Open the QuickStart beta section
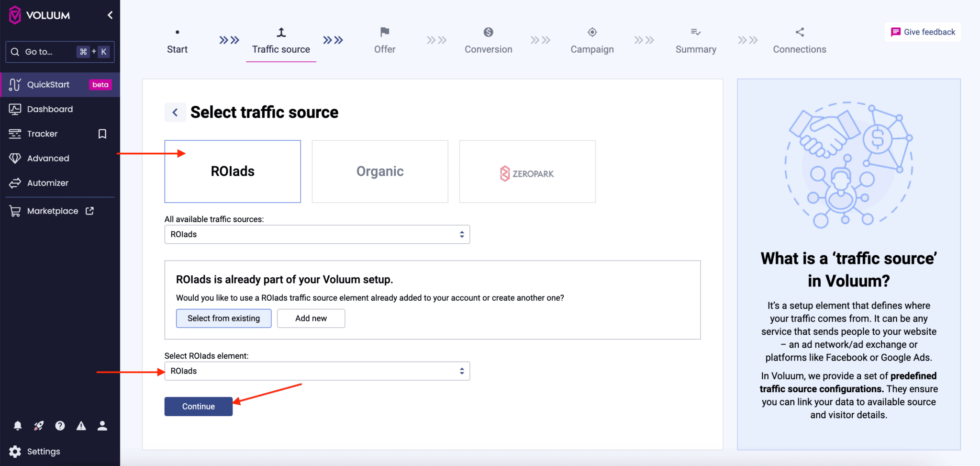This screenshot has height=466, width=980. pyautogui.click(x=48, y=84)
